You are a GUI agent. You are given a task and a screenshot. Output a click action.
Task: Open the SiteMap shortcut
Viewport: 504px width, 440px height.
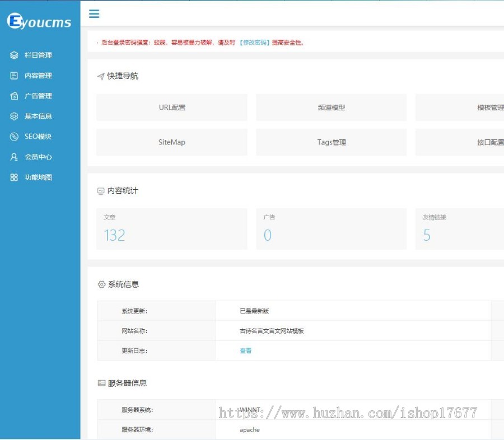coord(172,142)
